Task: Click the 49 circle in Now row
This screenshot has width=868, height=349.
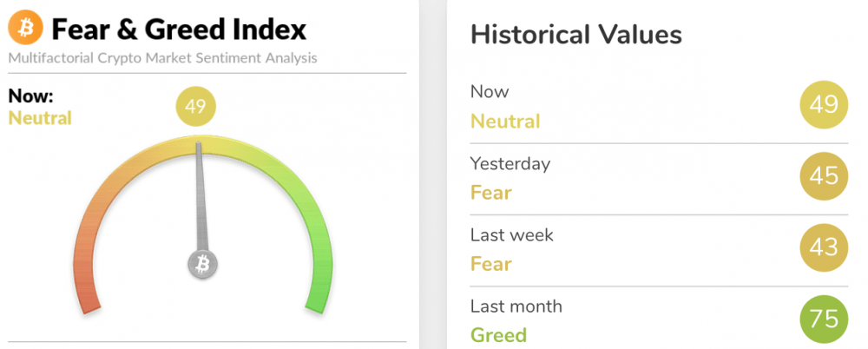Action: tap(824, 105)
